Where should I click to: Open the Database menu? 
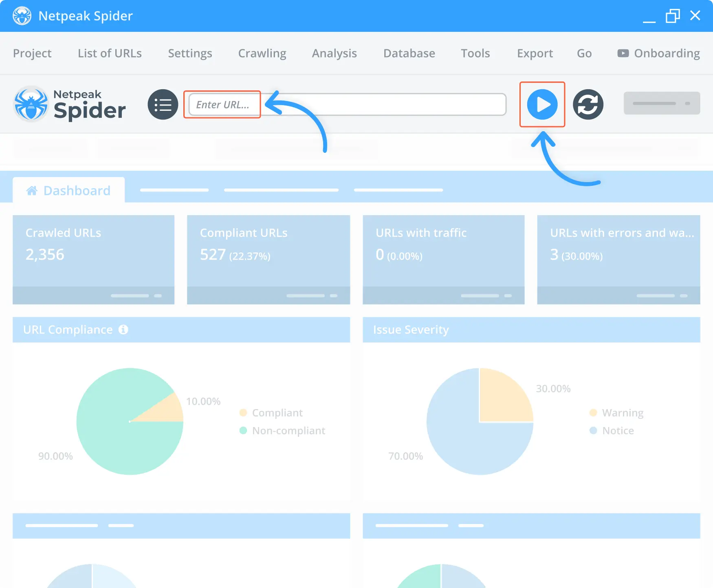click(409, 53)
